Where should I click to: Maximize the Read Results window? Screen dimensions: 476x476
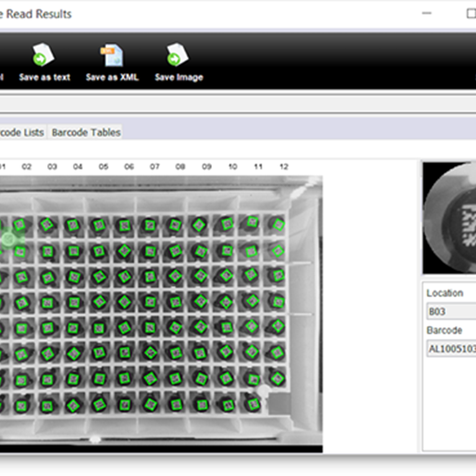click(x=470, y=14)
